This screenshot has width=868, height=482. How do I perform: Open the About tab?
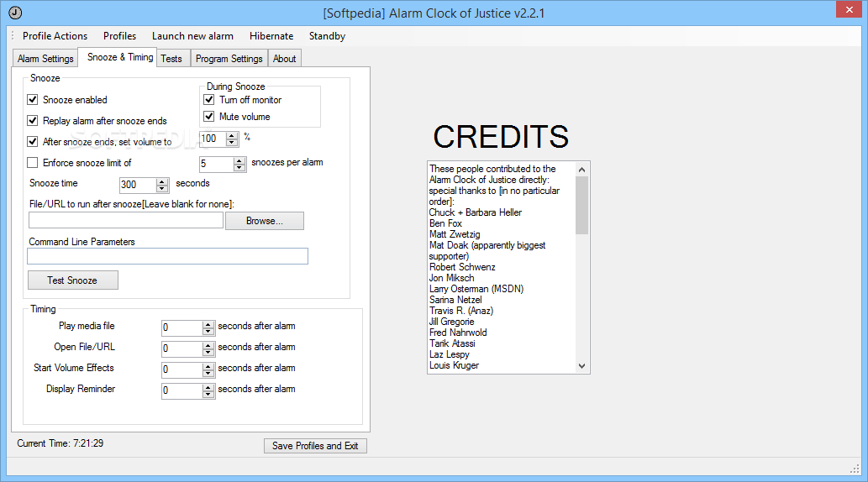click(x=285, y=59)
